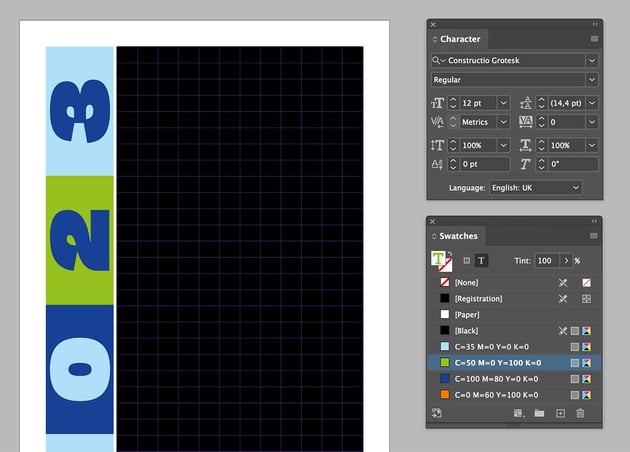Select the green C=50 M=0 Y=100 swatch
The height and width of the screenshot is (452, 630).
point(514,363)
